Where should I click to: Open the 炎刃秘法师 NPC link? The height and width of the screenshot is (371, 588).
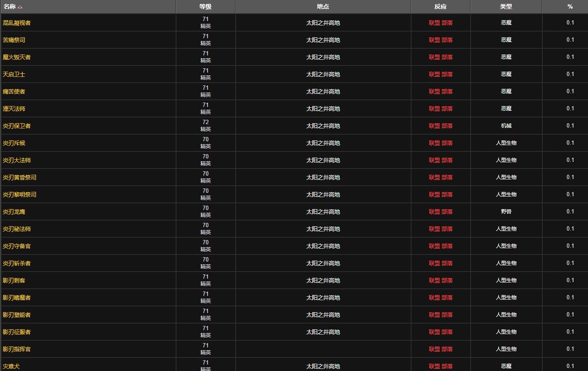17,229
